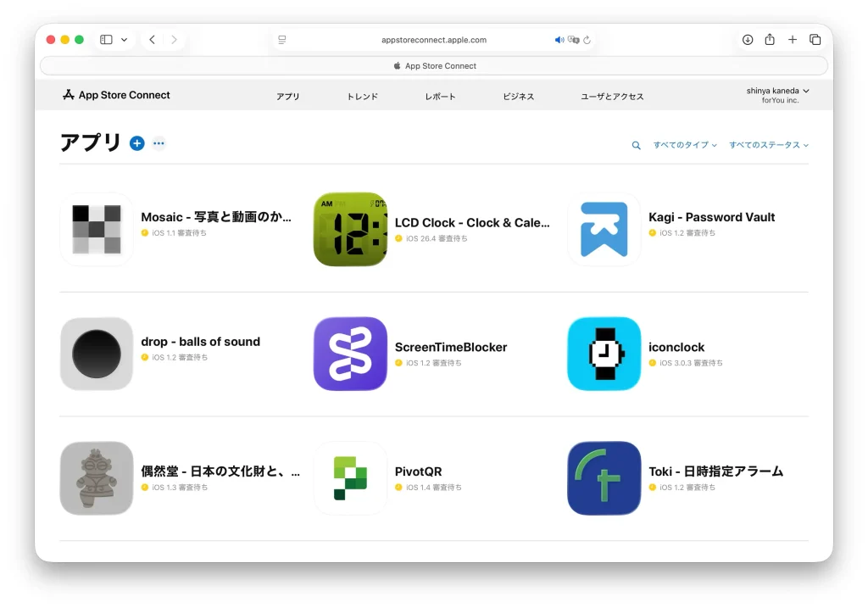Expand the shinya kaneda account menu
The width and height of the screenshot is (868, 608).
[777, 91]
